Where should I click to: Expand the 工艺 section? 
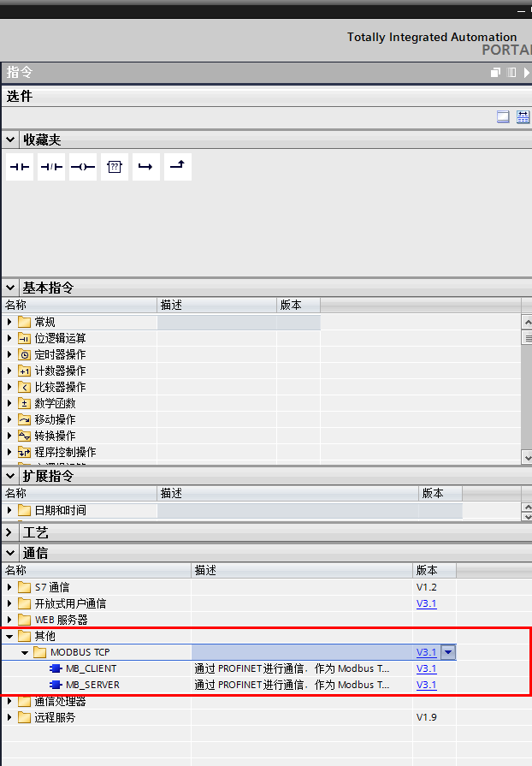(9, 532)
